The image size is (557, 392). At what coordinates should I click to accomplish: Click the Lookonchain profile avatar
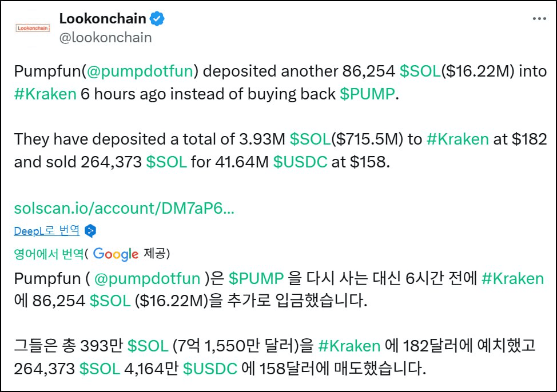[33, 28]
